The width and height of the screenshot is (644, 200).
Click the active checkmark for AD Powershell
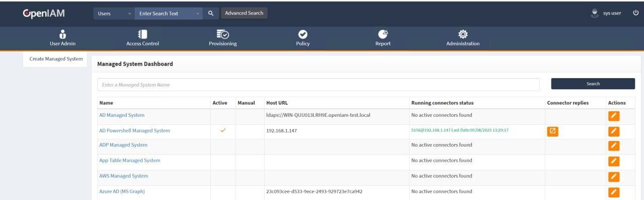tap(223, 130)
